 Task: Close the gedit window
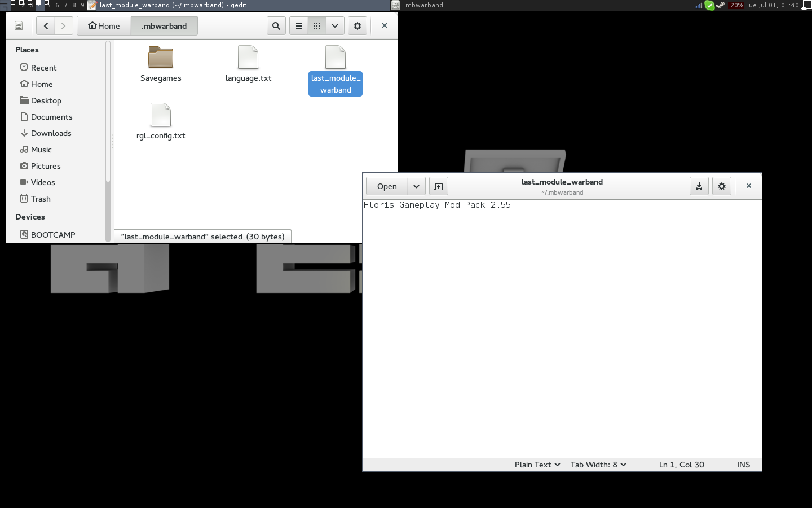[749, 186]
